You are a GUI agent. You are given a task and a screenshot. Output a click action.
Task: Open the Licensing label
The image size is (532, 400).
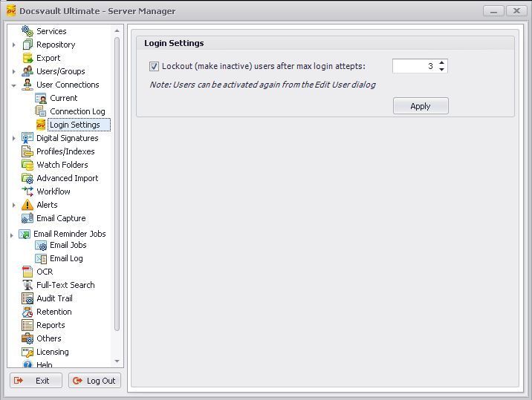(x=53, y=352)
